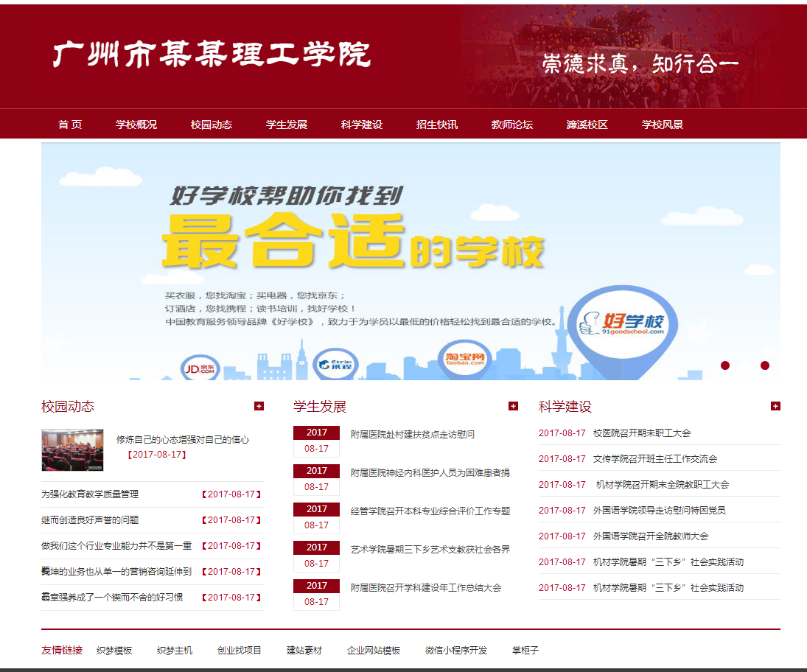Expand 学生发展 section via plus icon
The width and height of the screenshot is (807, 672).
(x=513, y=406)
